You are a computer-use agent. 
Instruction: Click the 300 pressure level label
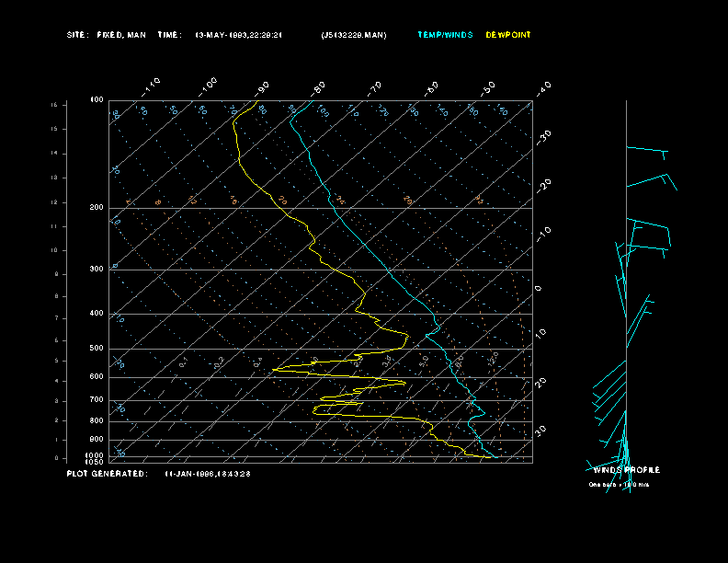click(x=97, y=269)
